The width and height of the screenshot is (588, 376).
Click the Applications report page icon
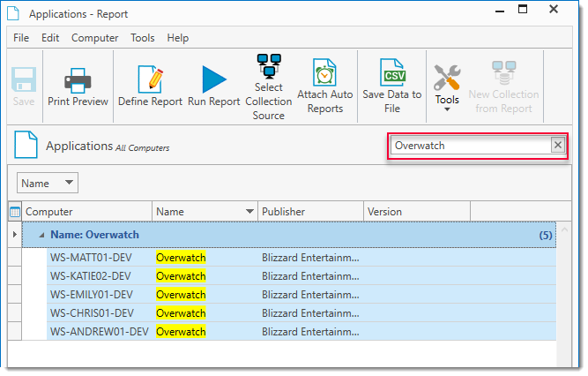point(26,145)
